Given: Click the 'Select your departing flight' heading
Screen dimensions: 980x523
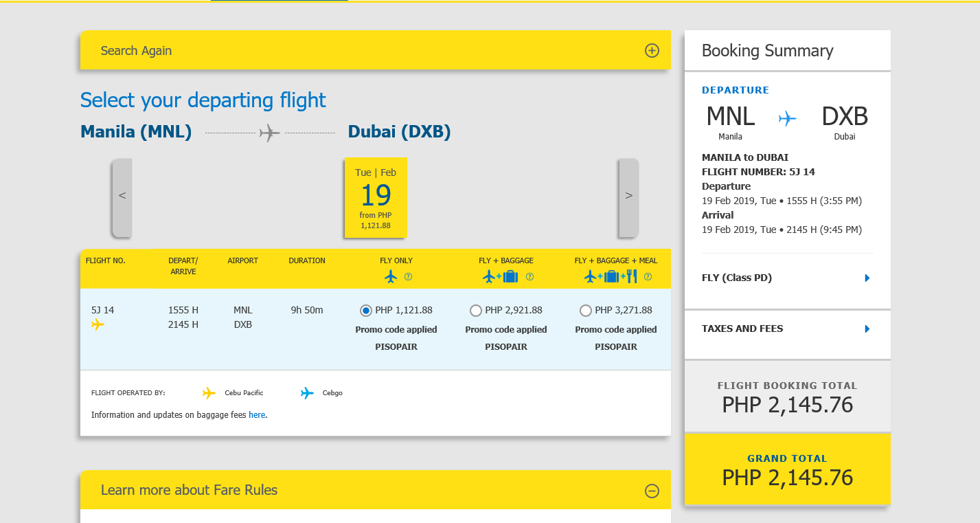Looking at the screenshot, I should pos(203,100).
